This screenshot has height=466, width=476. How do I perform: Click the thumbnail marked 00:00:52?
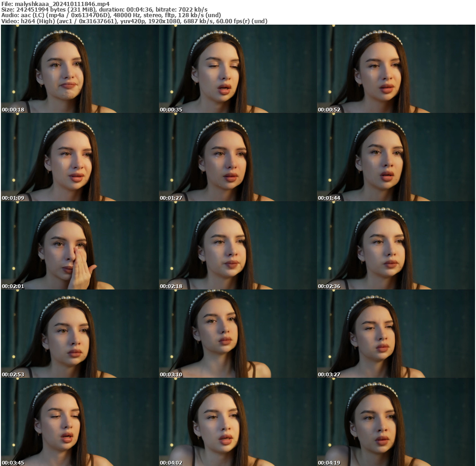(396, 69)
